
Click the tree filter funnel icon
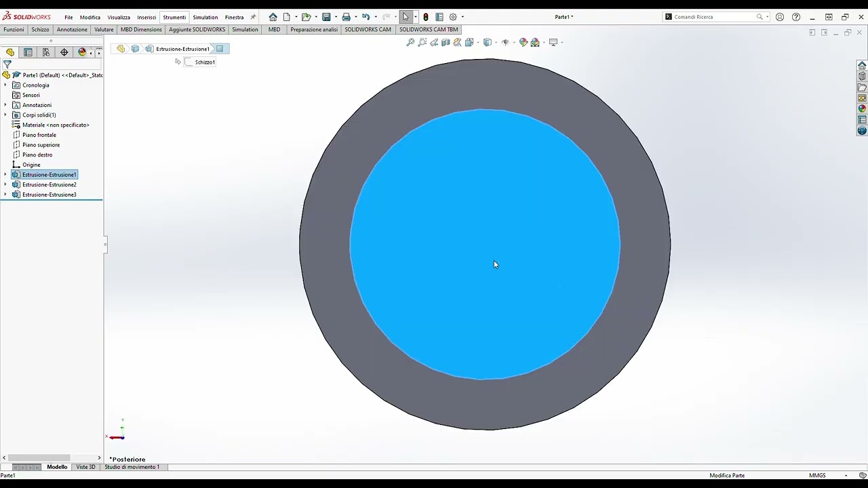[7, 64]
